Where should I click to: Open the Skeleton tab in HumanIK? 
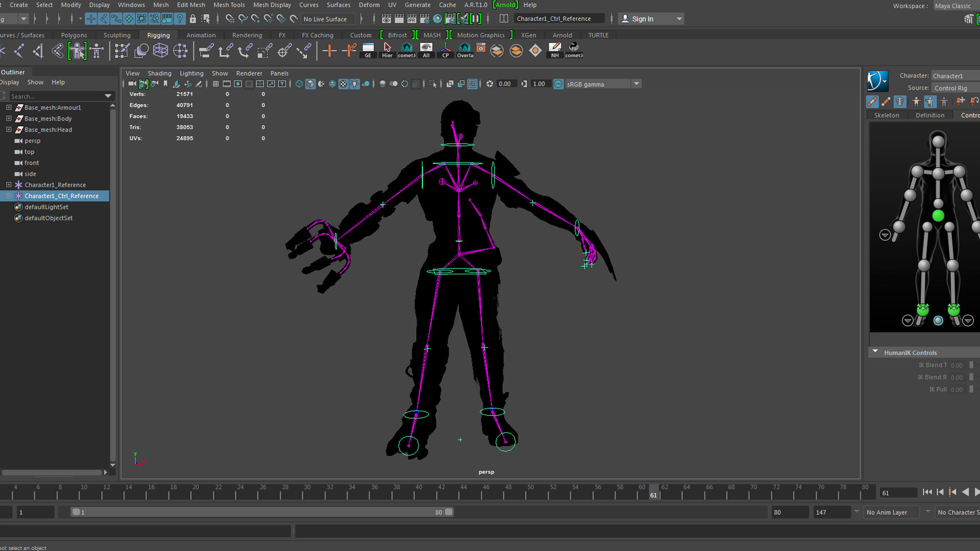tap(886, 115)
